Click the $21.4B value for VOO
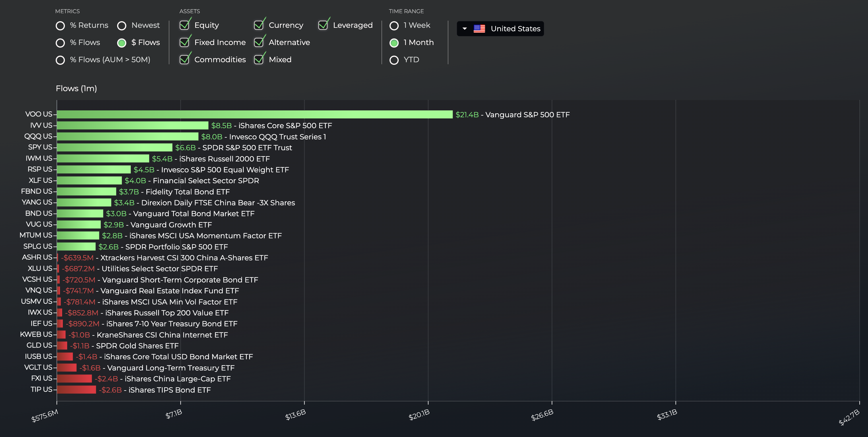This screenshot has width=868, height=437. (467, 115)
